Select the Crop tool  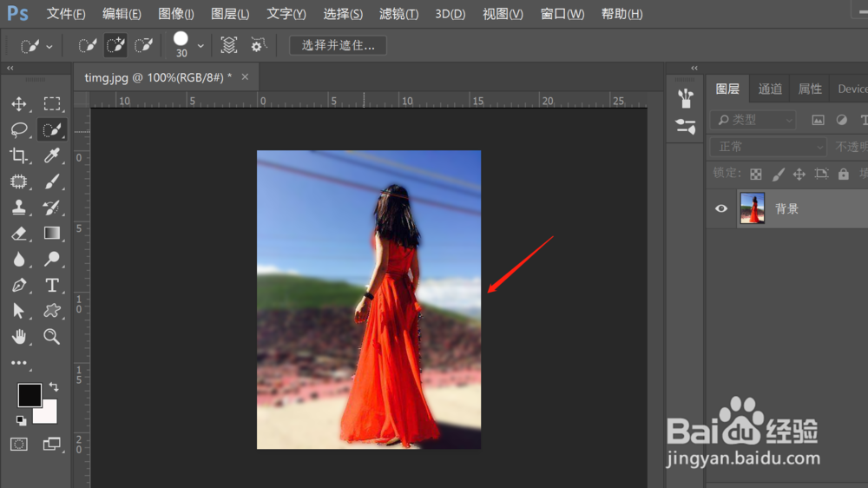[19, 155]
